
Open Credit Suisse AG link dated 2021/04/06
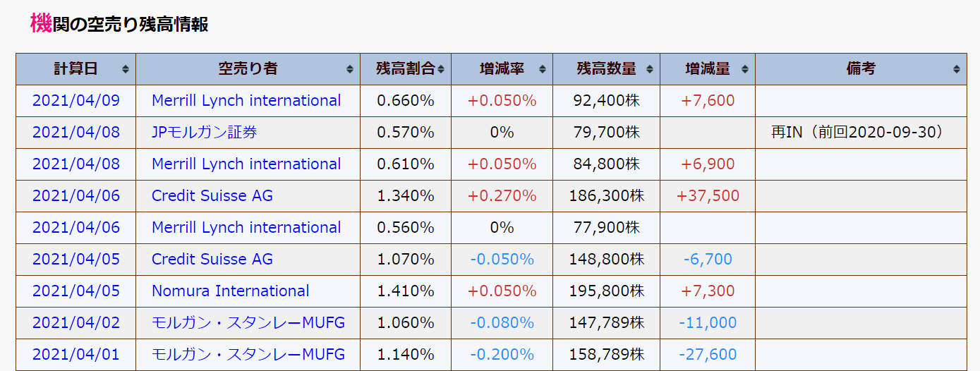point(212,195)
